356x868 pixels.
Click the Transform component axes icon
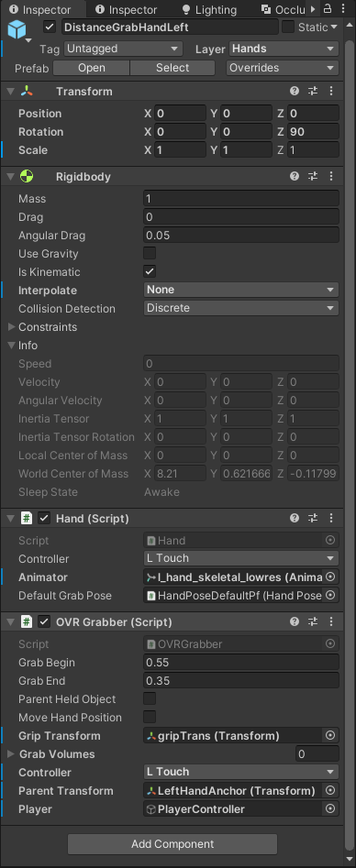click(27, 92)
